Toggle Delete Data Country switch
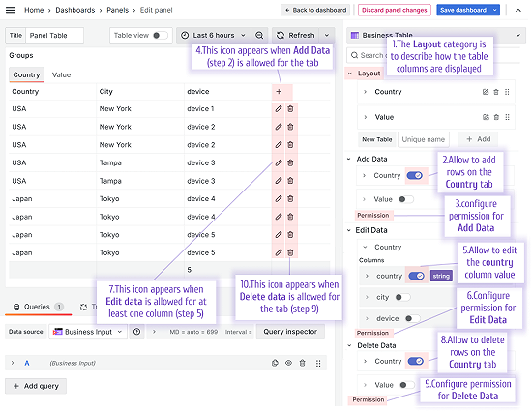 coord(416,361)
